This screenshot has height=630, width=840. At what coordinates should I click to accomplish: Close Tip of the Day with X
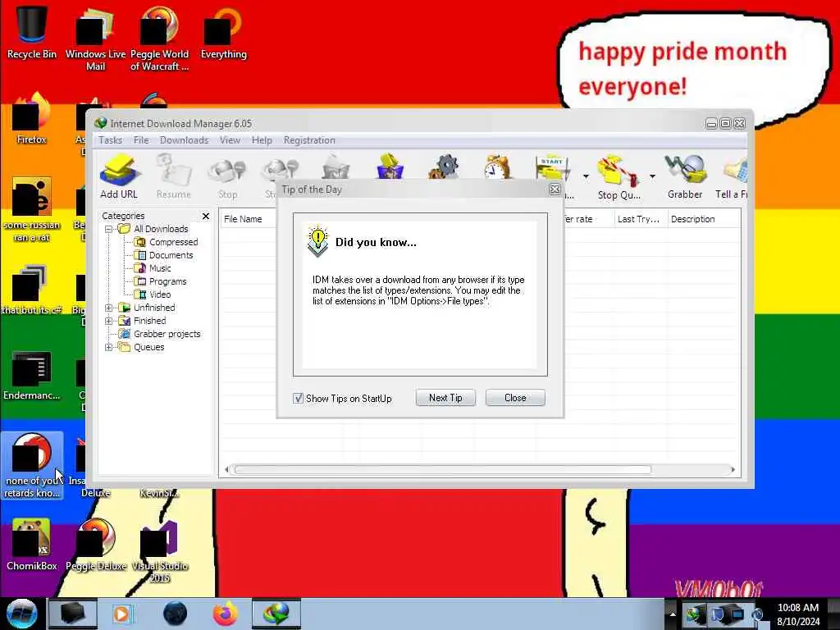(555, 189)
